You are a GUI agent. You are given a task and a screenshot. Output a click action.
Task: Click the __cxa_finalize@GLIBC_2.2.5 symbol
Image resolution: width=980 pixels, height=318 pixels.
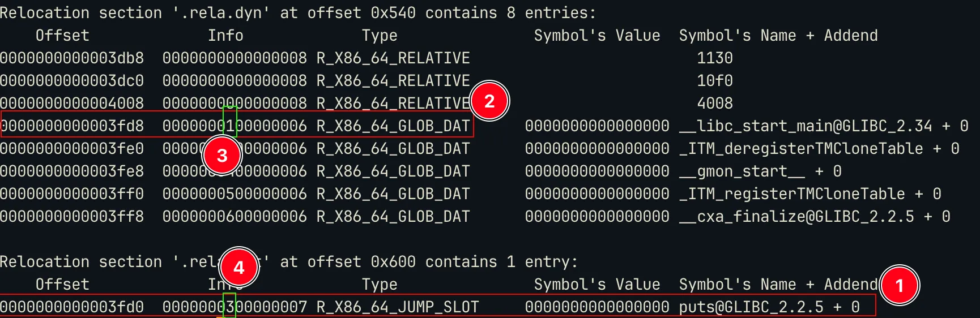796,217
